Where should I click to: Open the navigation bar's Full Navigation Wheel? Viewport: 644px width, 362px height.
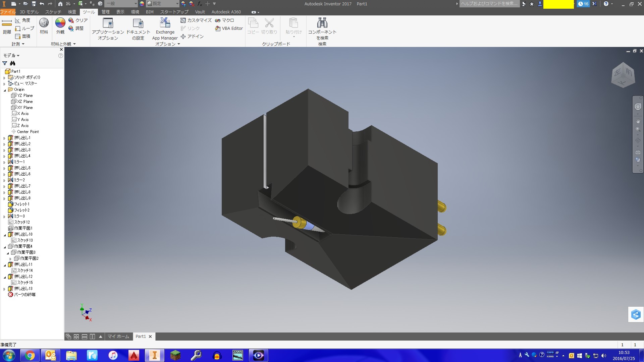638,107
